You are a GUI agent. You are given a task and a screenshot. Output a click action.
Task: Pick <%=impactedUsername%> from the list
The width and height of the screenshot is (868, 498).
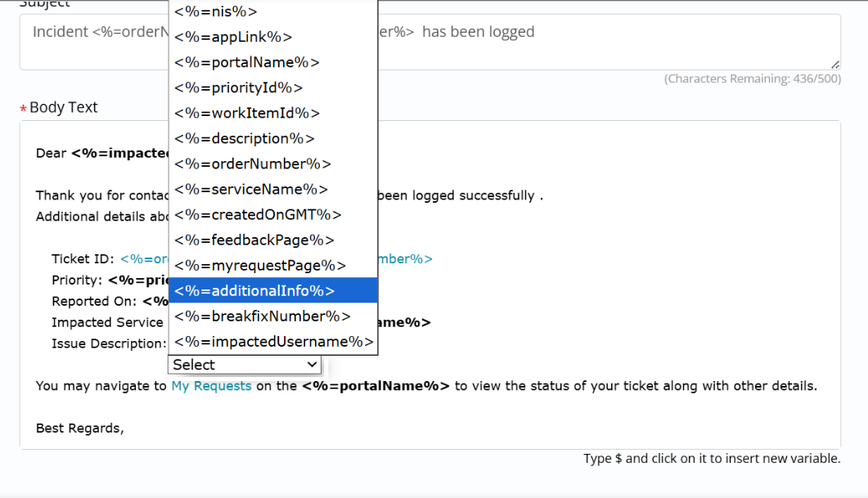(274, 342)
